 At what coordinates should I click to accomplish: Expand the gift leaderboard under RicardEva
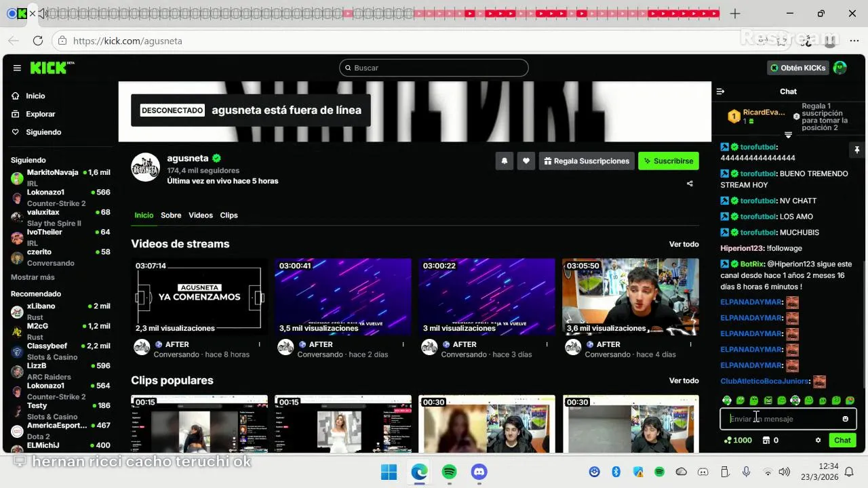pos(788,135)
